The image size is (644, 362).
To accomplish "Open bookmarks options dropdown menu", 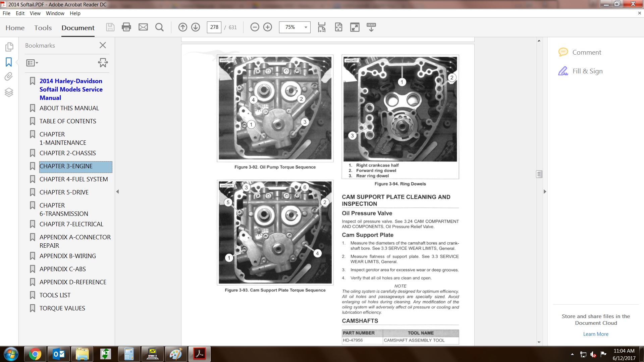I will pyautogui.click(x=32, y=63).
